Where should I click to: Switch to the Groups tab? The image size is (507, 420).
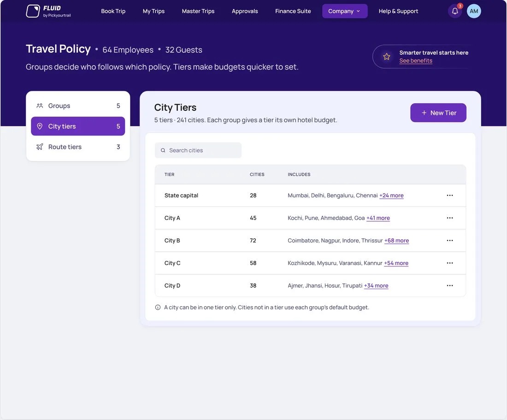pyautogui.click(x=78, y=106)
